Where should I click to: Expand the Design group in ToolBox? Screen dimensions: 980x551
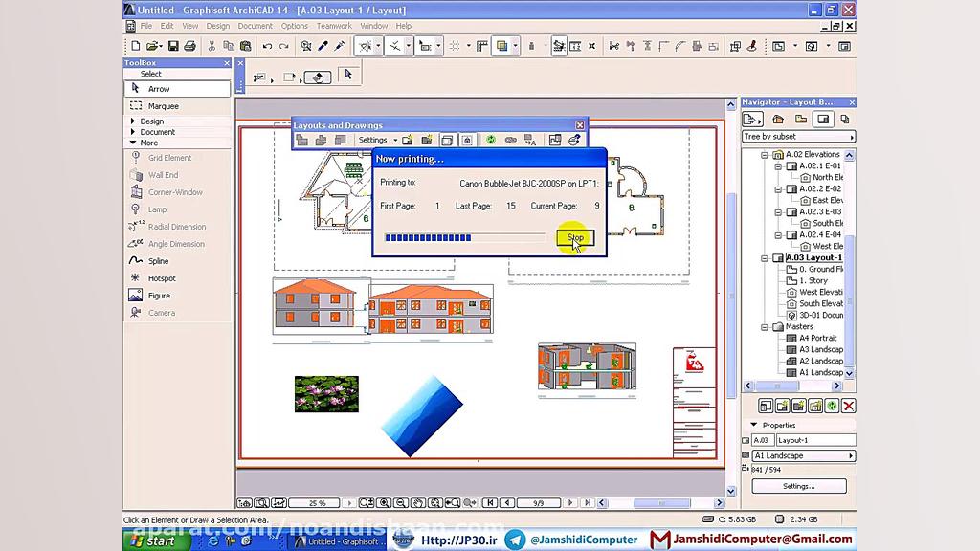[132, 121]
